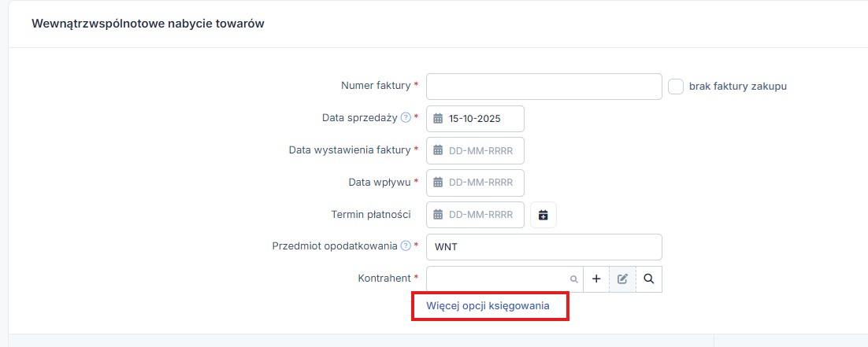Image resolution: width=868 pixels, height=347 pixels.
Task: Search contractors using the large magnifier button
Action: click(x=648, y=279)
